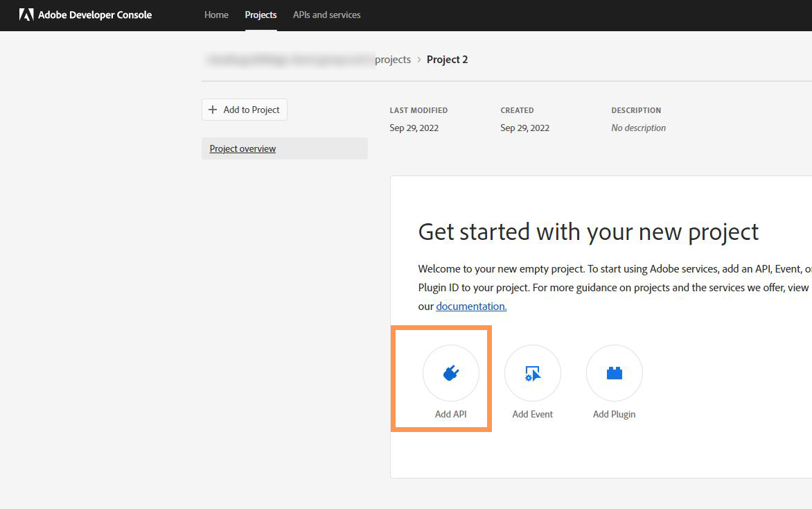Open the Adobe Developer Console title

pos(95,15)
